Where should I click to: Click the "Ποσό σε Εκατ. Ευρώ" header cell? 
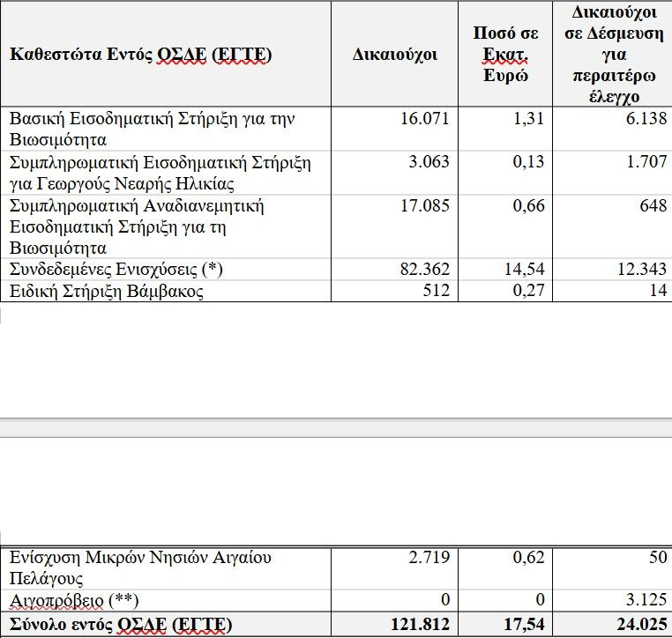pyautogui.click(x=505, y=55)
